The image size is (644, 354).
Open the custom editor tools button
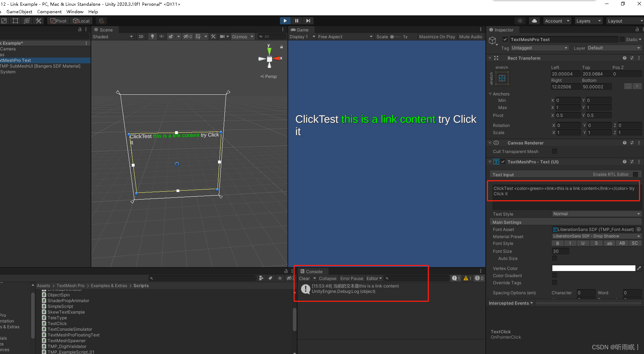(x=39, y=21)
